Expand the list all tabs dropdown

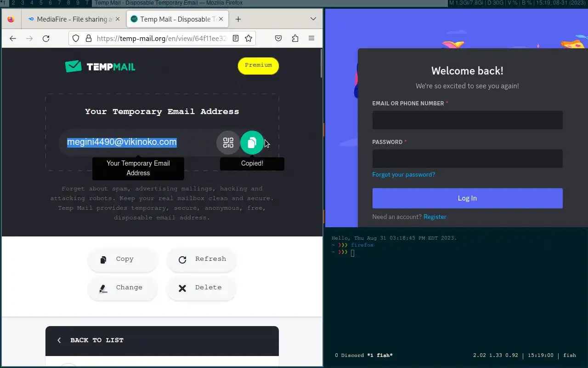[x=313, y=19]
